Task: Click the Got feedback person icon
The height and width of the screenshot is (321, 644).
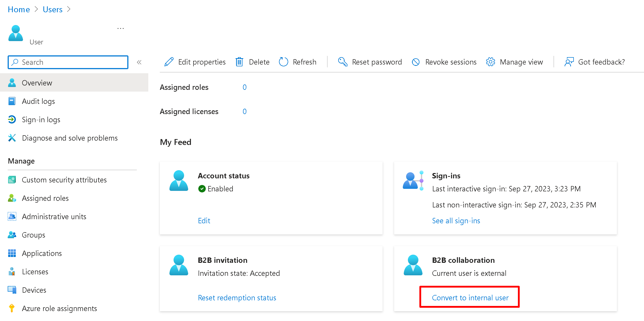Action: coord(569,62)
